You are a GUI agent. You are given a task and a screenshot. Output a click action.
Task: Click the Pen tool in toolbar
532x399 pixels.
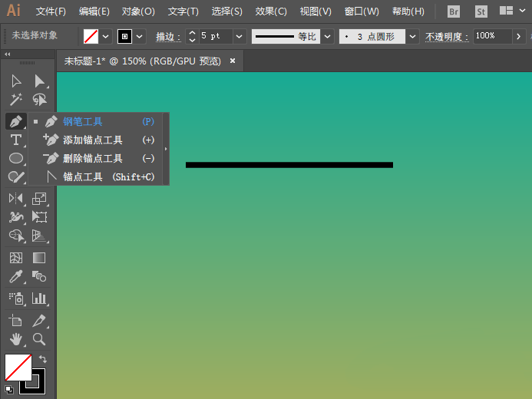pos(16,121)
